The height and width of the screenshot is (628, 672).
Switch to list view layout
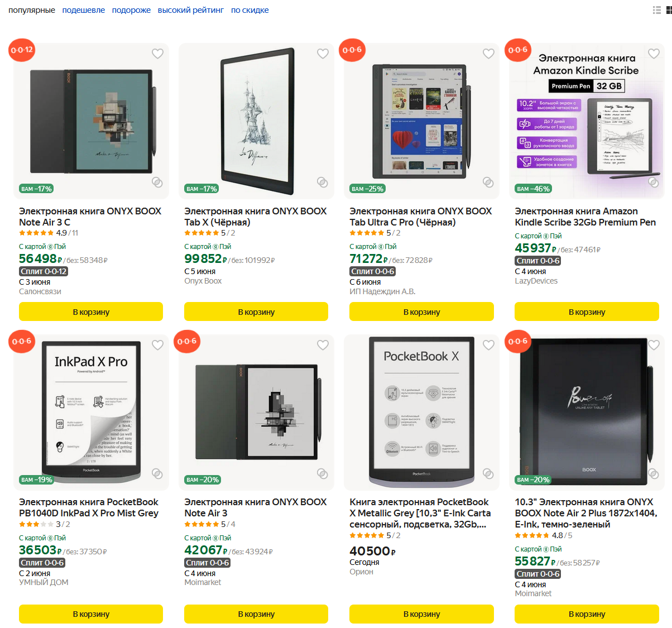(657, 10)
